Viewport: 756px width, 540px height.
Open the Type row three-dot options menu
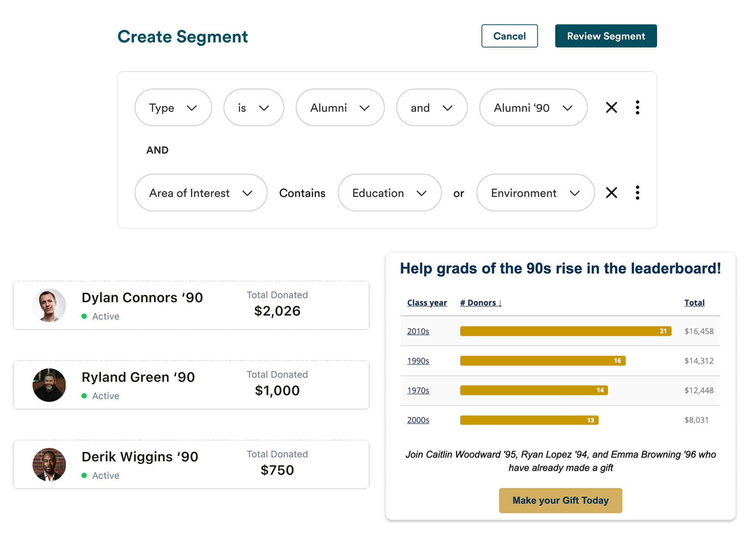[x=637, y=107]
